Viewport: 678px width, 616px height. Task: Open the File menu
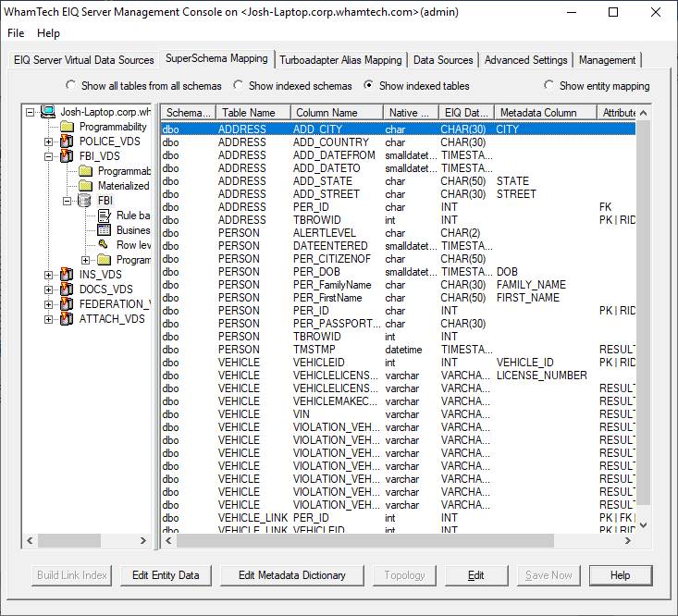coord(16,33)
